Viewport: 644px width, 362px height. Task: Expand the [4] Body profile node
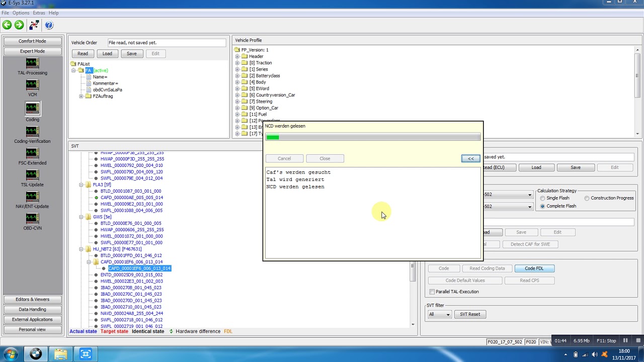coord(237,82)
